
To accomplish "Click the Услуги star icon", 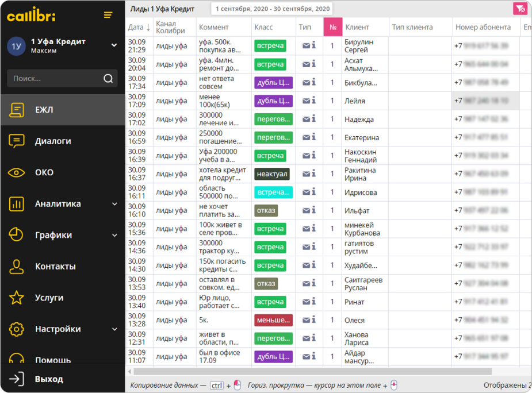I will tap(17, 298).
